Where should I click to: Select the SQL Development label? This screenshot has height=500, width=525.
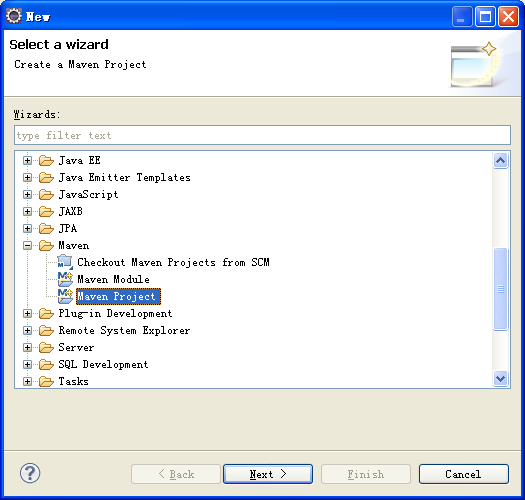[x=103, y=364]
